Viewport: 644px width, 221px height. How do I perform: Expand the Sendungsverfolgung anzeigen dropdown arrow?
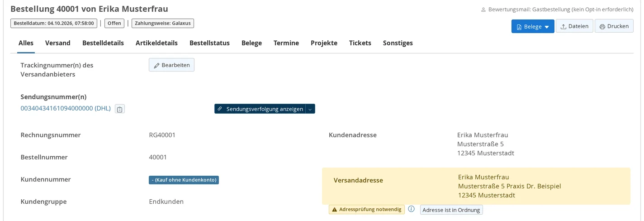pyautogui.click(x=310, y=109)
